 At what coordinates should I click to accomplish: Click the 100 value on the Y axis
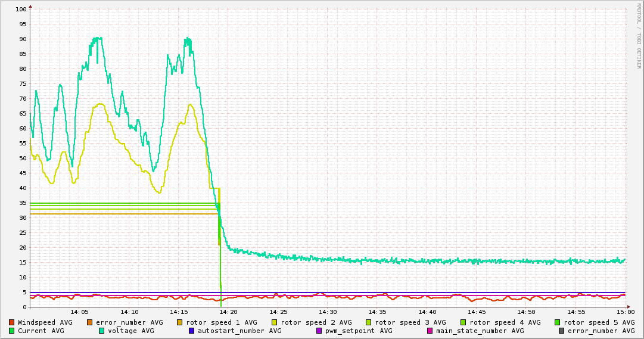(21, 10)
